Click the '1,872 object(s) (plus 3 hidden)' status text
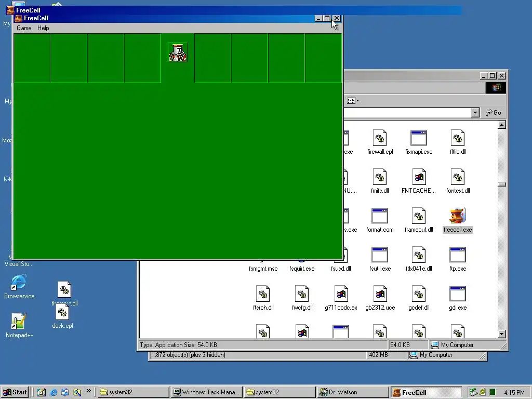532x399 pixels. (188, 355)
